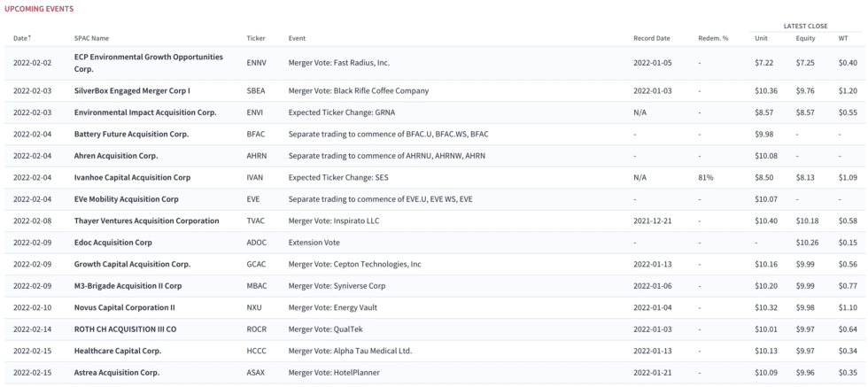Click the $10.26 equity price
Screen dimensions: 868x387
pyautogui.click(x=807, y=243)
